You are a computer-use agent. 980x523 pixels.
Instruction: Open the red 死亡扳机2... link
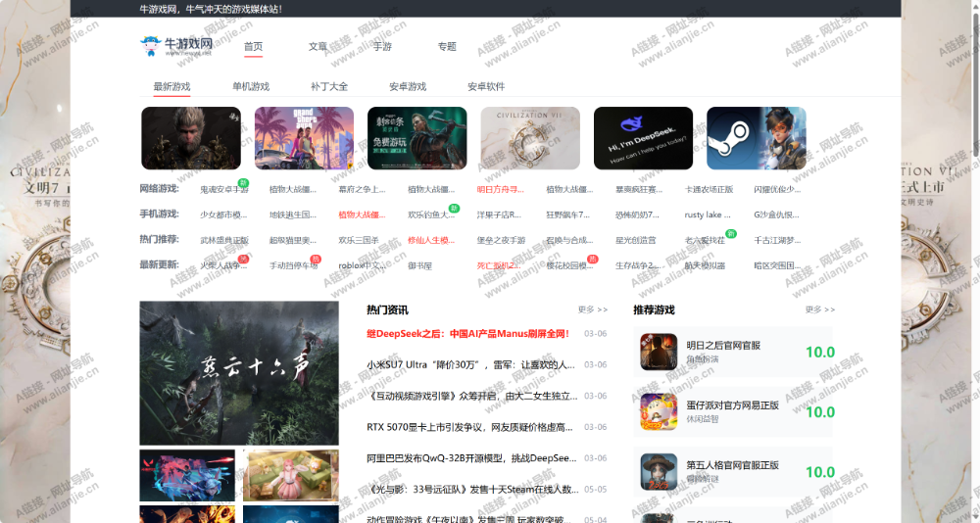[499, 265]
